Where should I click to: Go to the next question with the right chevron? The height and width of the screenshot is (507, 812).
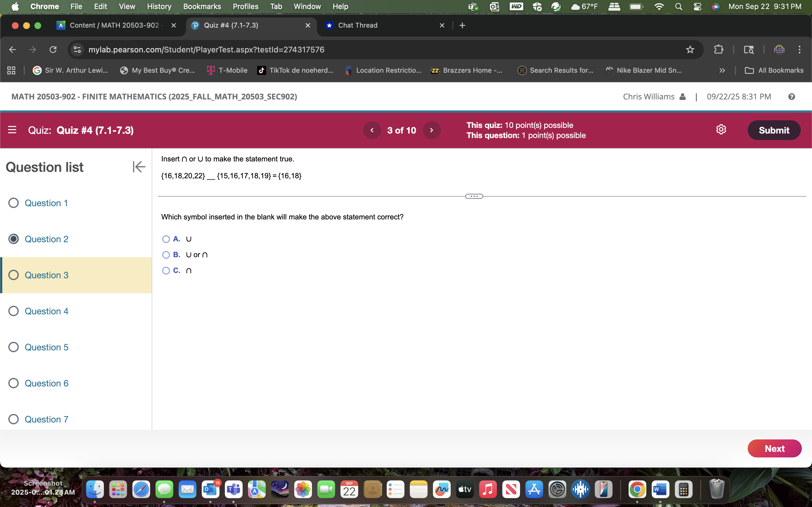tap(431, 130)
